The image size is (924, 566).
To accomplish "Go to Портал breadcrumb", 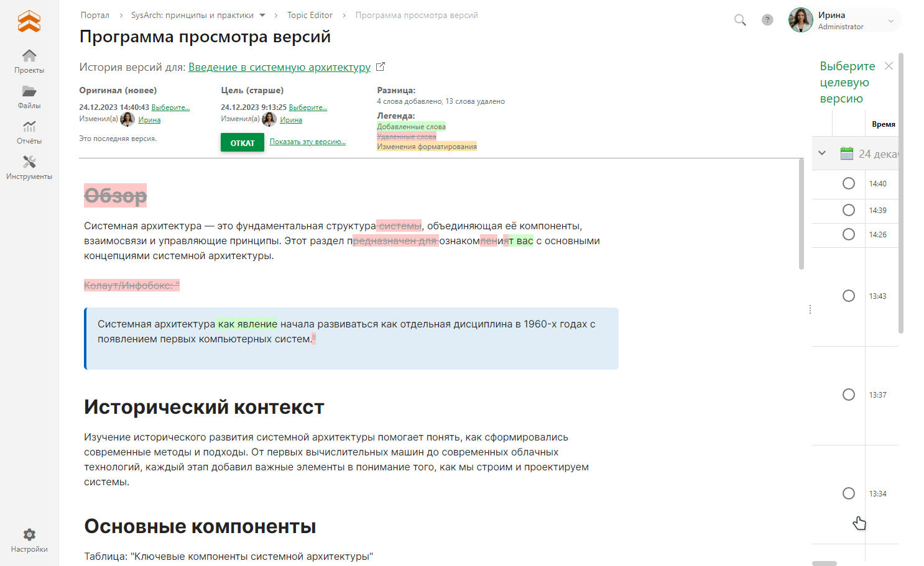I will tap(95, 16).
